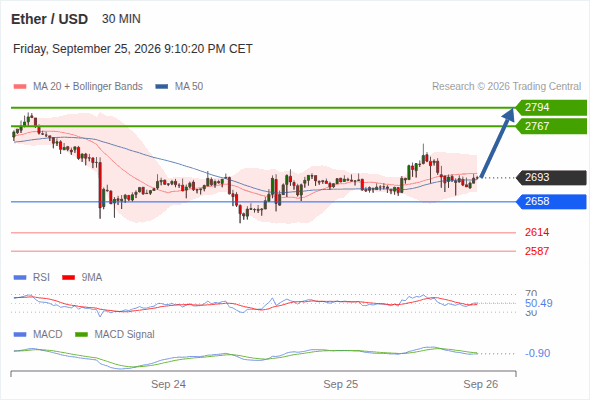The height and width of the screenshot is (400, 590).
Task: Click the green 2794 resistance price tag
Action: (x=551, y=108)
